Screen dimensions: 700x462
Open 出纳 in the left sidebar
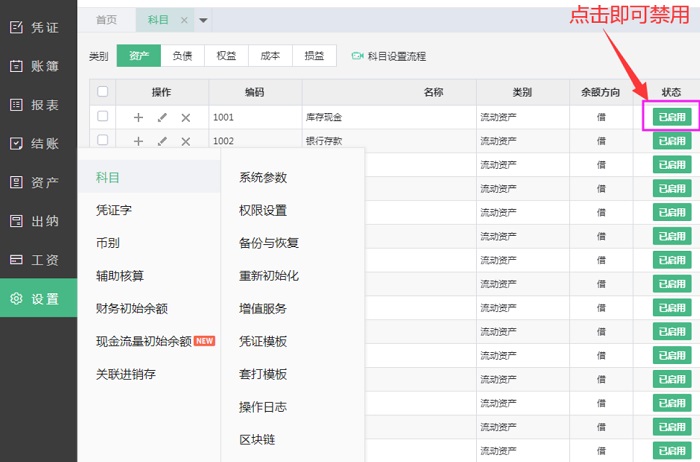click(38, 221)
